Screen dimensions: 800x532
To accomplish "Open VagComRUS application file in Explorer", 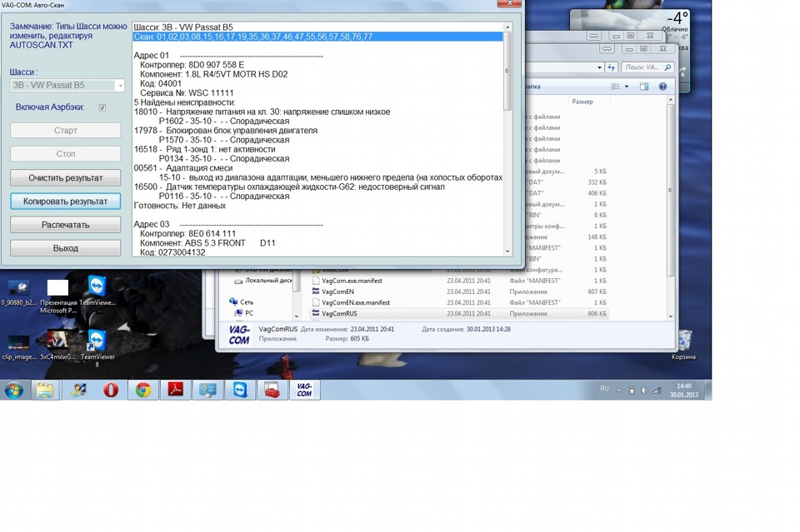I will point(339,313).
